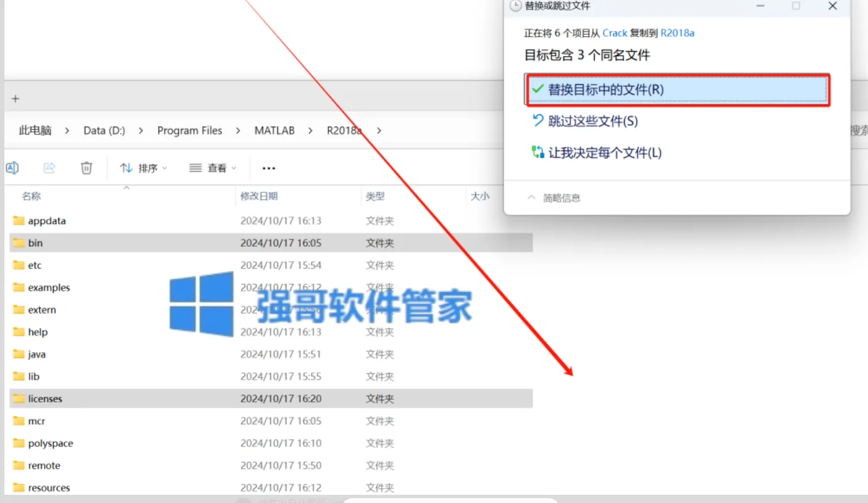The width and height of the screenshot is (868, 503).
Task: Expand the chevron after 此电脑
Action: (x=67, y=130)
